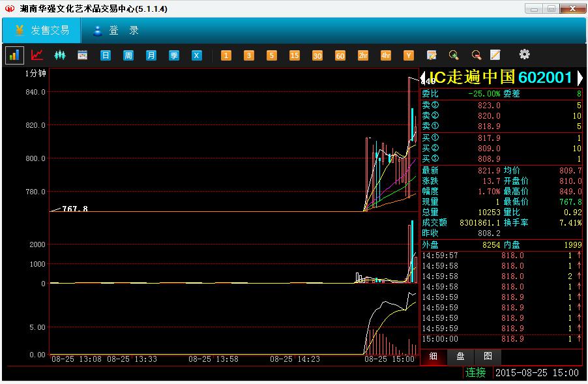Select the 3-minute interval icon
588x384 pixels.
click(x=248, y=55)
